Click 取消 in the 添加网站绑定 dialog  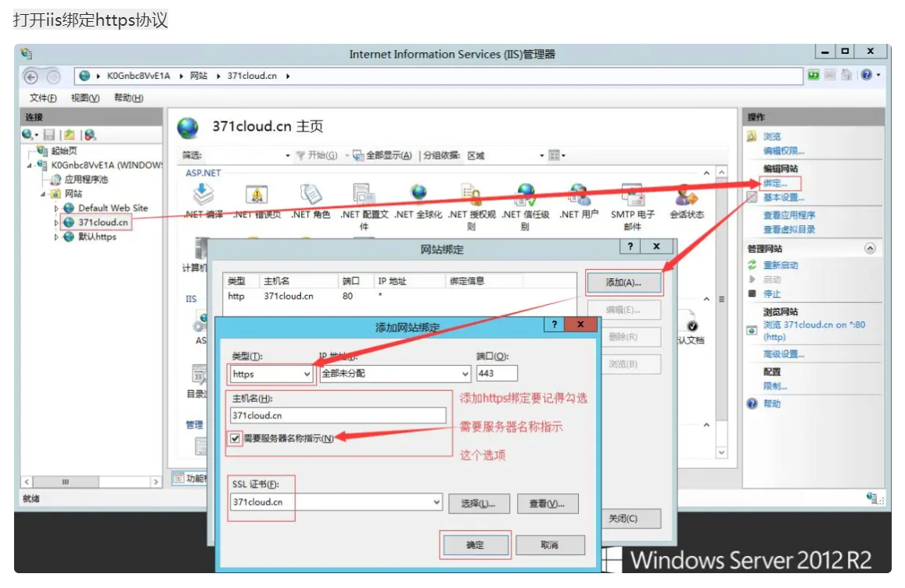(x=549, y=545)
